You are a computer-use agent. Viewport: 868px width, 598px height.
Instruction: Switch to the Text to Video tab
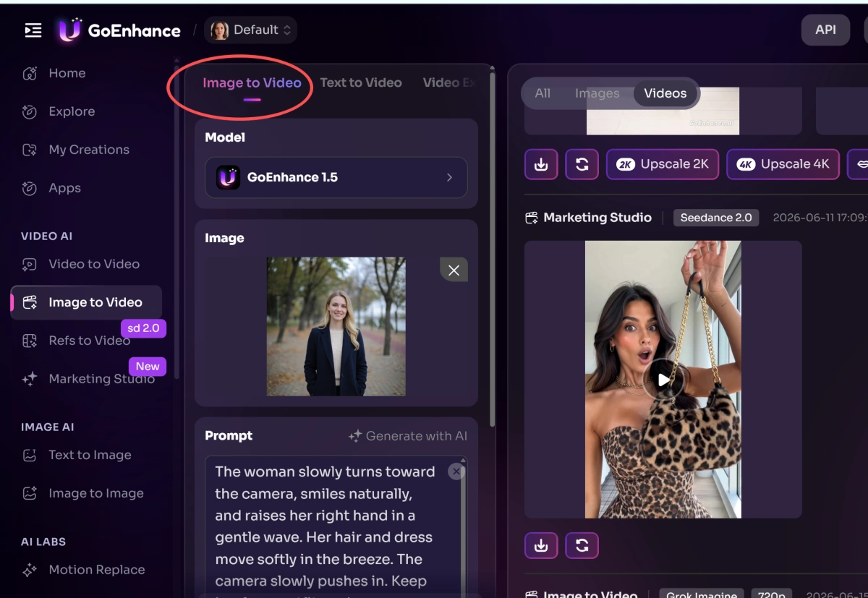[361, 82]
